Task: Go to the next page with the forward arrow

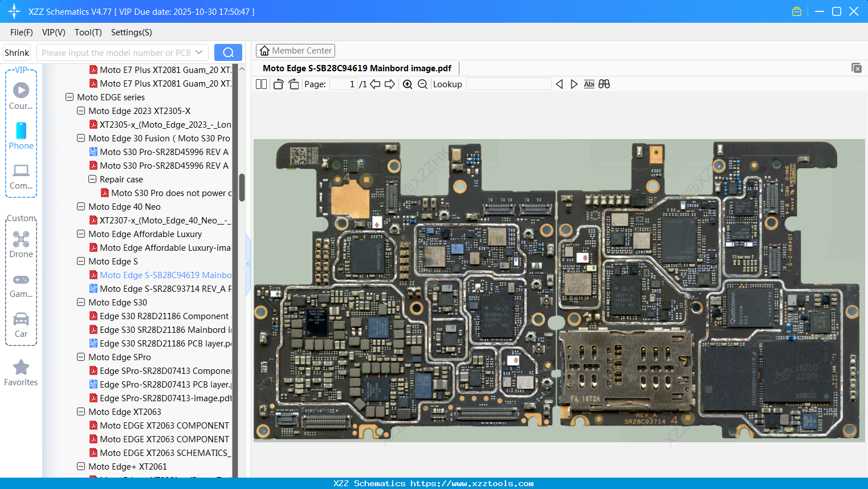Action: [389, 84]
